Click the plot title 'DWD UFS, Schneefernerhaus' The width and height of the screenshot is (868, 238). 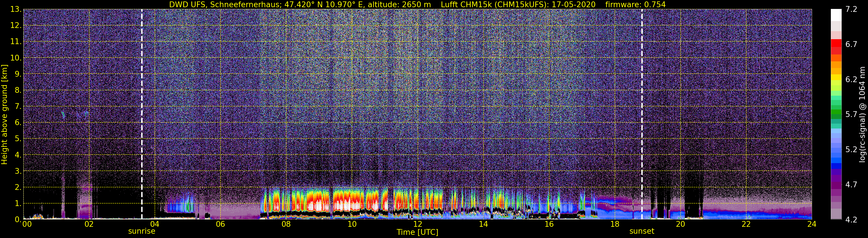pos(225,4)
